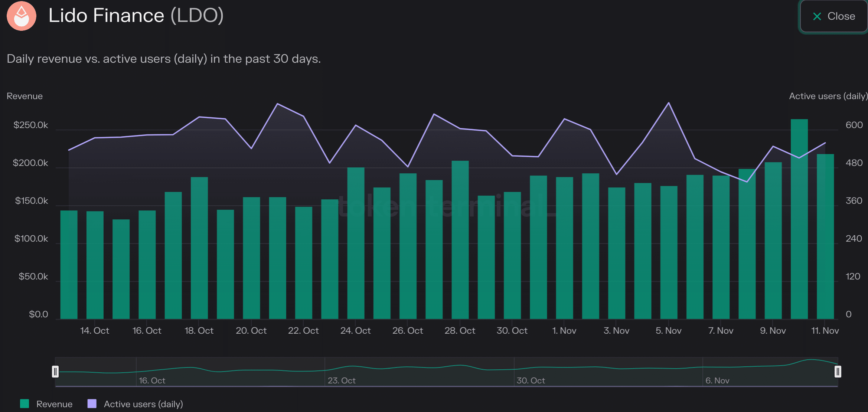This screenshot has width=868, height=412.
Task: Click the 16. Oct marker in range navigator
Action: (152, 380)
